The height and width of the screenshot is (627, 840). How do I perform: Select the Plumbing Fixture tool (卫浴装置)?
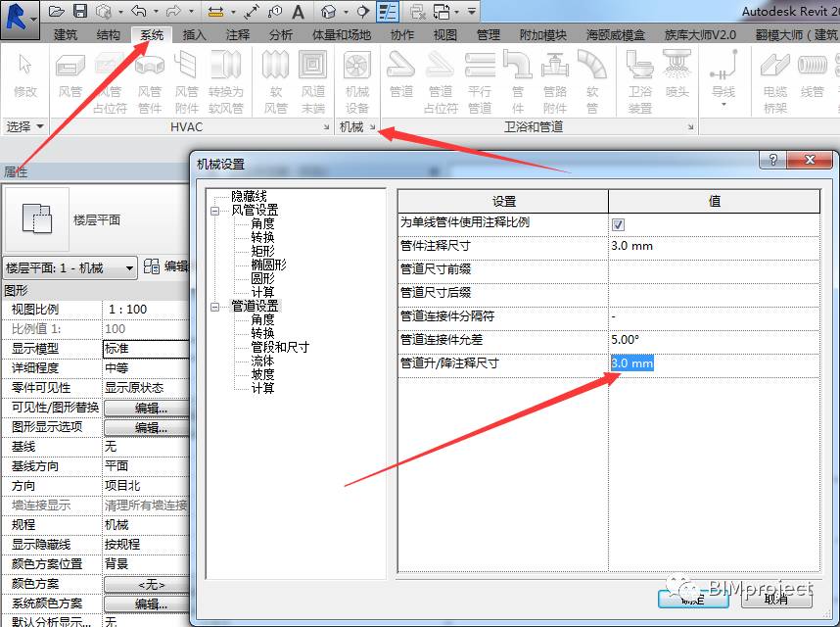pyautogui.click(x=639, y=82)
